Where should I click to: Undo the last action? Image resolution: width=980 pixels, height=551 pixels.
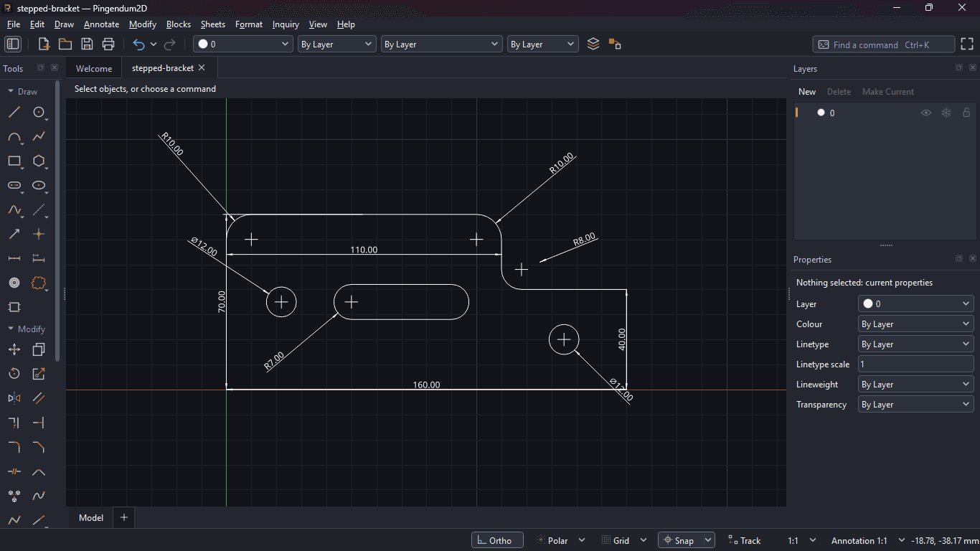pos(138,44)
